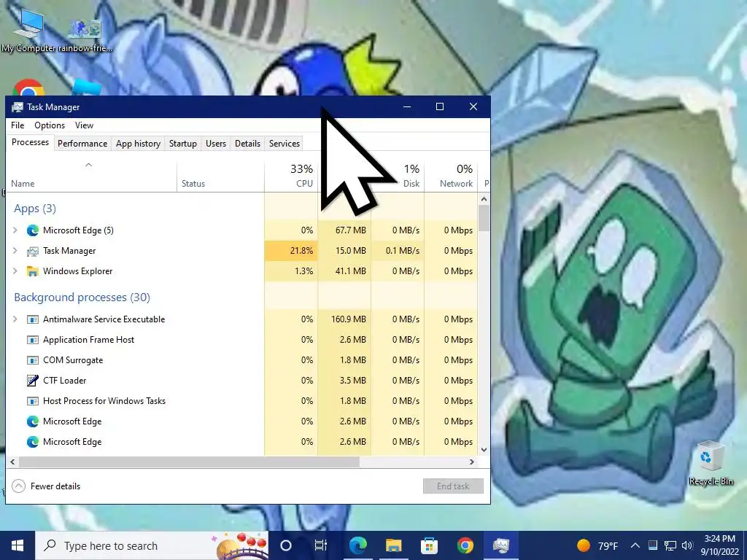This screenshot has width=747, height=560.
Task: Click the COM Surrogate process icon
Action: tap(32, 360)
